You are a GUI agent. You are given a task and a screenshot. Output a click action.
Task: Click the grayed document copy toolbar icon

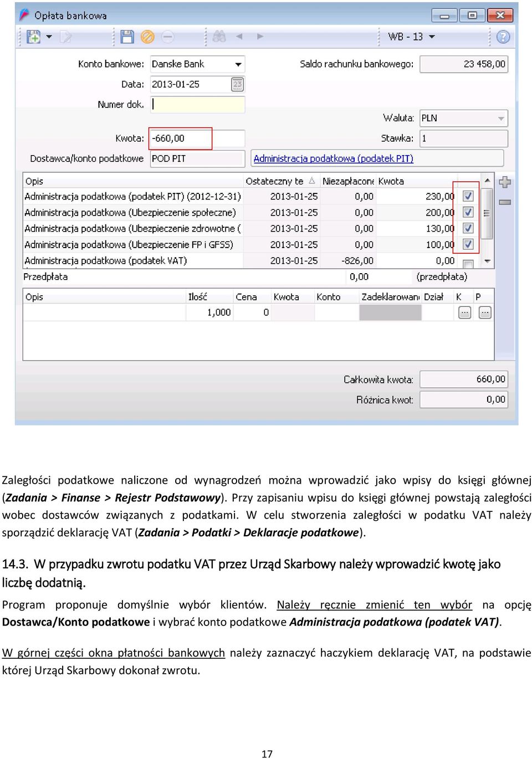(66, 37)
